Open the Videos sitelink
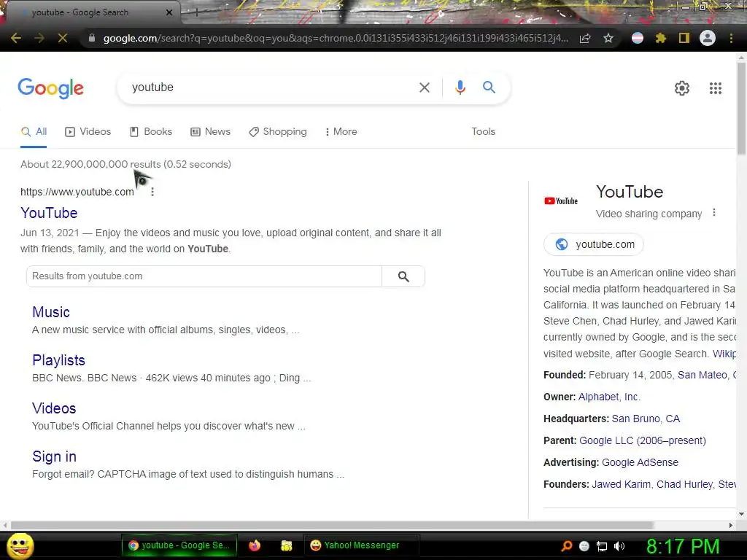The height and width of the screenshot is (560, 747). click(54, 408)
